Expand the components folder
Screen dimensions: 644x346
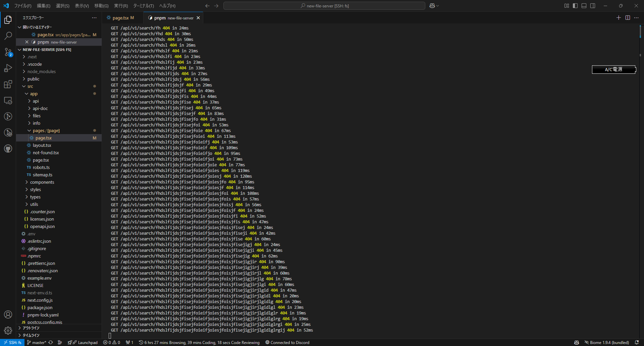pyautogui.click(x=42, y=182)
